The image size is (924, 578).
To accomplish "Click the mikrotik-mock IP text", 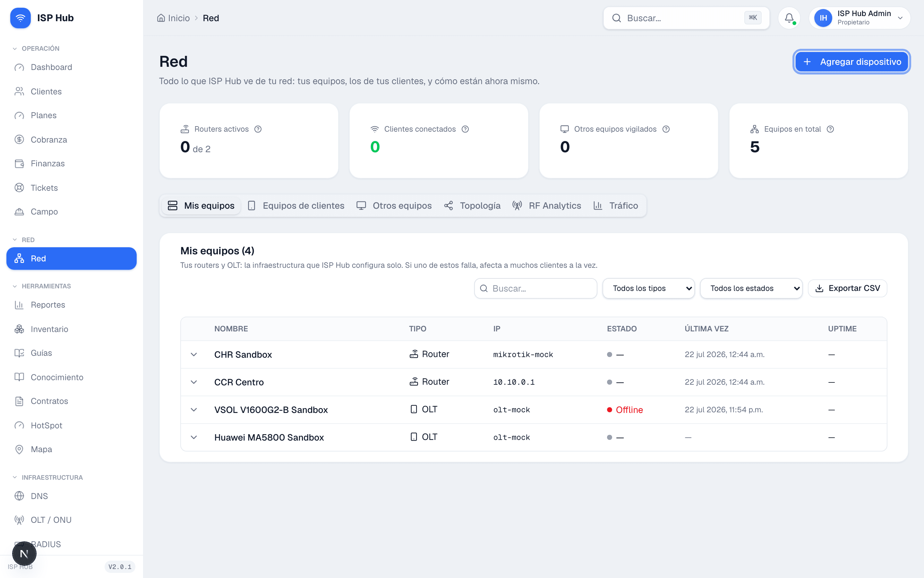I will pyautogui.click(x=523, y=355).
